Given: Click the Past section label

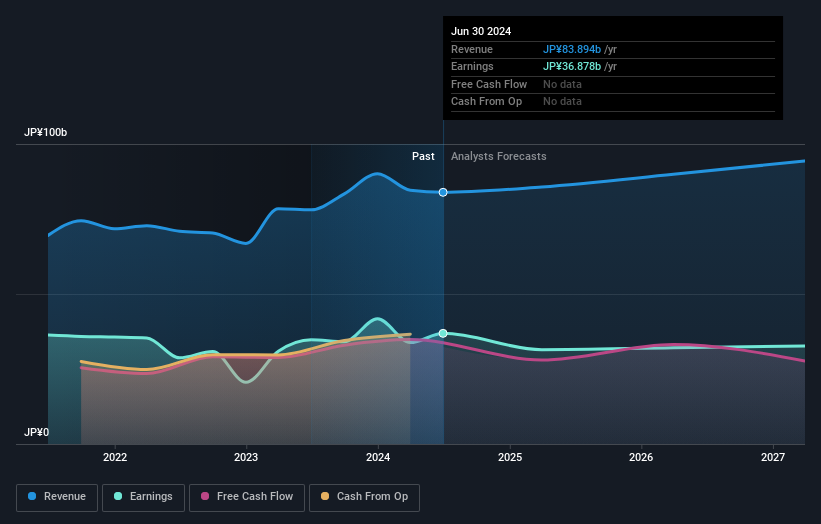Looking at the screenshot, I should 423,157.
